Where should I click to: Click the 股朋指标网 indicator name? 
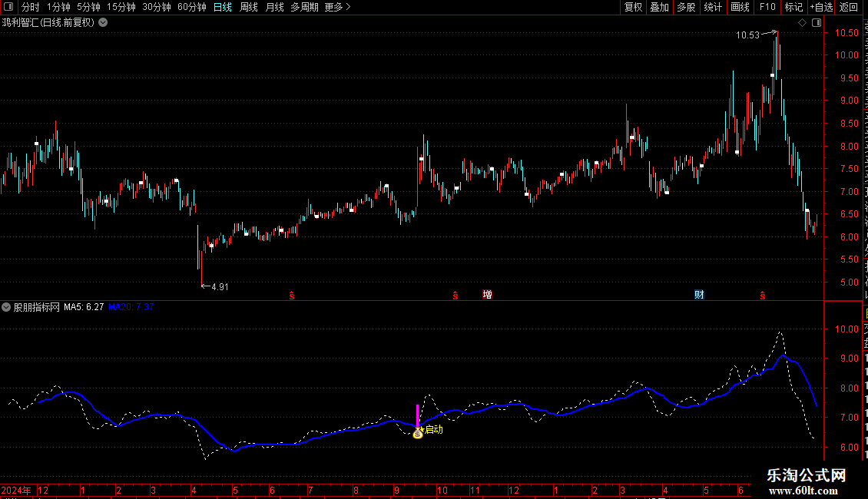(37, 307)
